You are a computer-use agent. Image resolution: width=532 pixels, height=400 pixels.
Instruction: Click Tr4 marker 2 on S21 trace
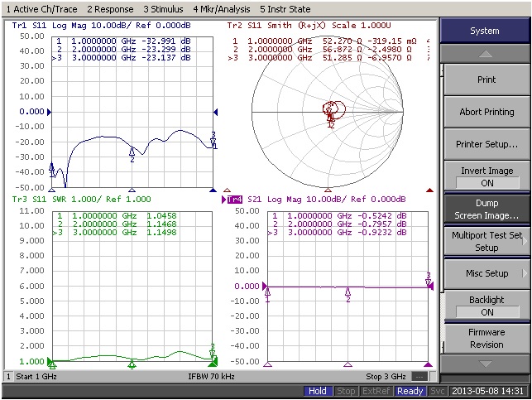347,293
